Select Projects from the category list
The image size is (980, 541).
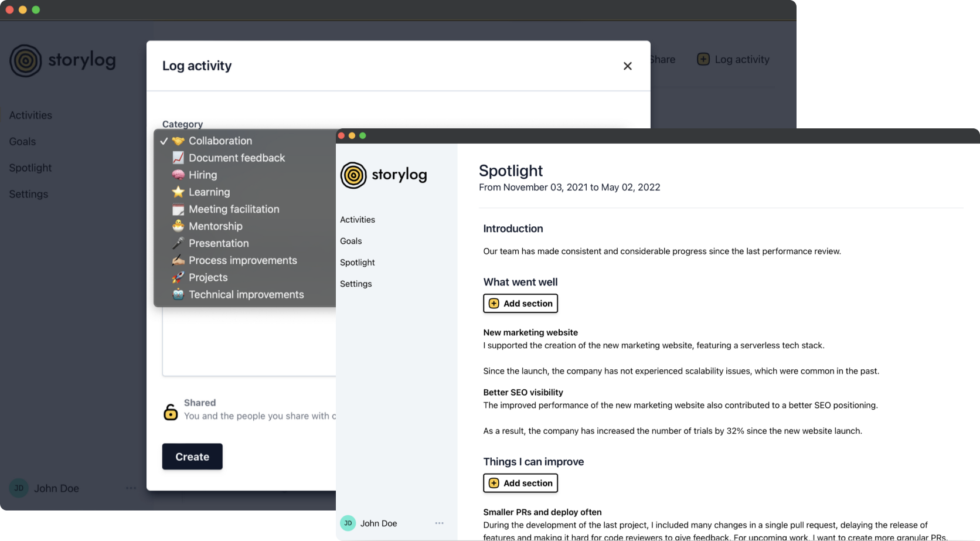(x=209, y=277)
